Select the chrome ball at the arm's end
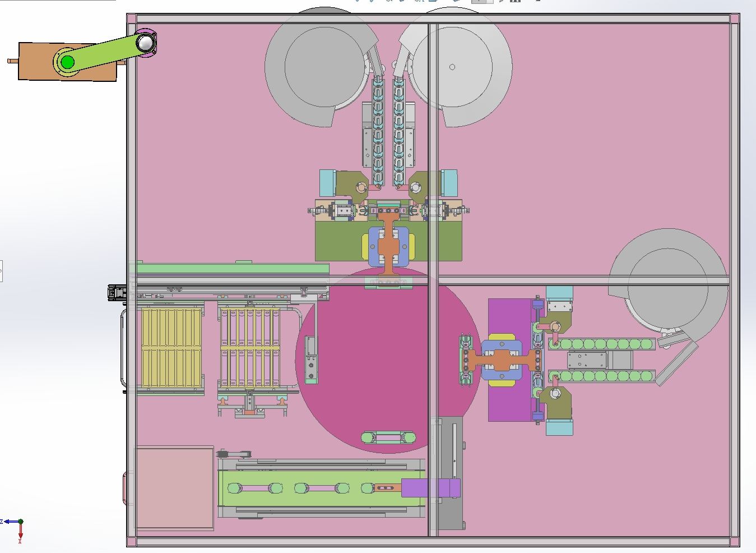The height and width of the screenshot is (553, 756). pos(146,43)
